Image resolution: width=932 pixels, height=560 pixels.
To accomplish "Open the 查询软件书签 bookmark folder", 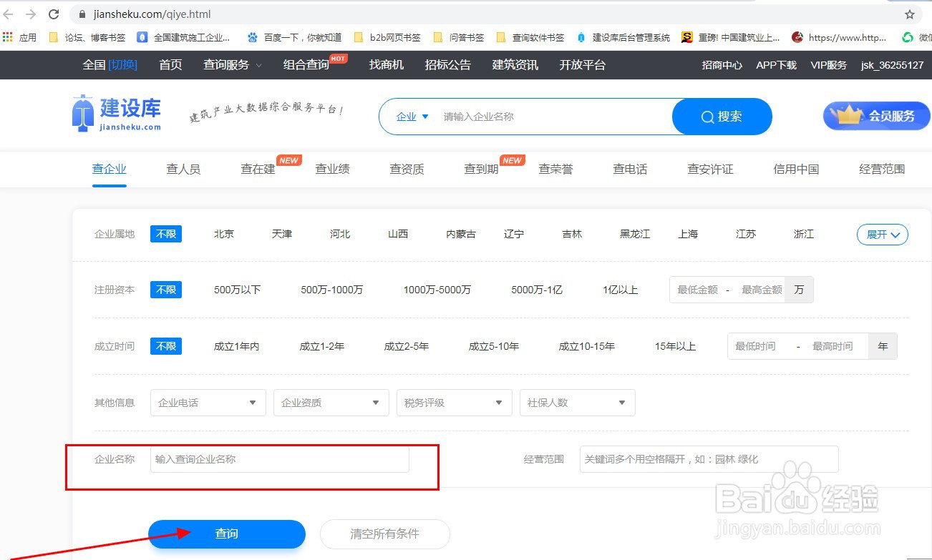I will point(531,37).
